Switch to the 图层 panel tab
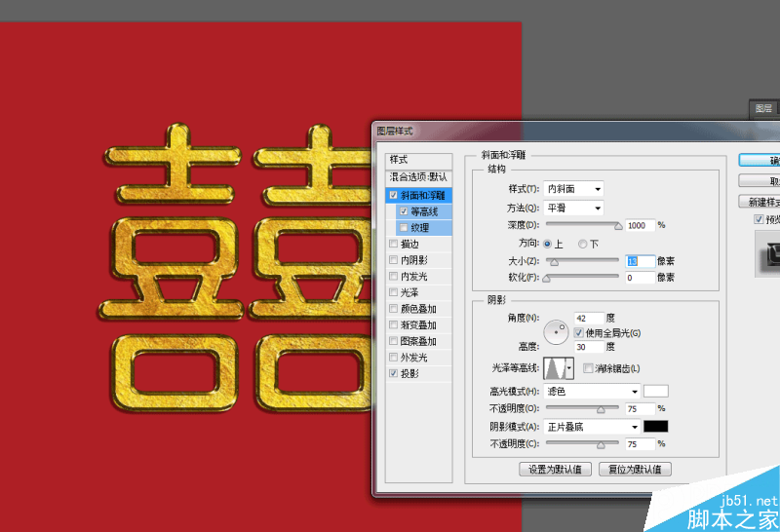 click(763, 108)
